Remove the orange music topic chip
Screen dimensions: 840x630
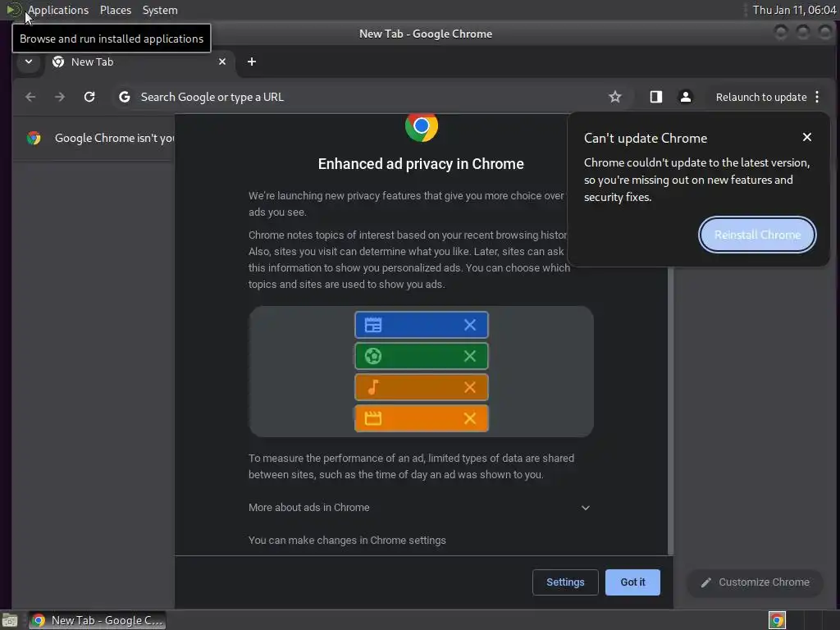tap(470, 387)
